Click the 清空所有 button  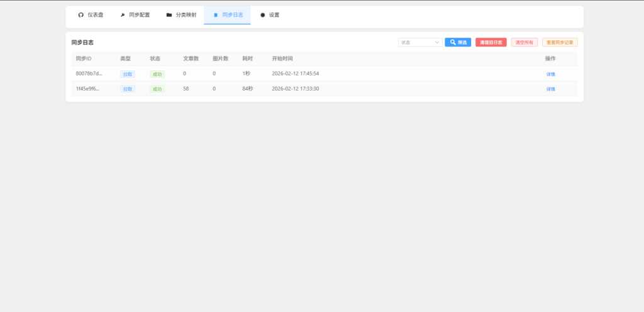(x=524, y=42)
